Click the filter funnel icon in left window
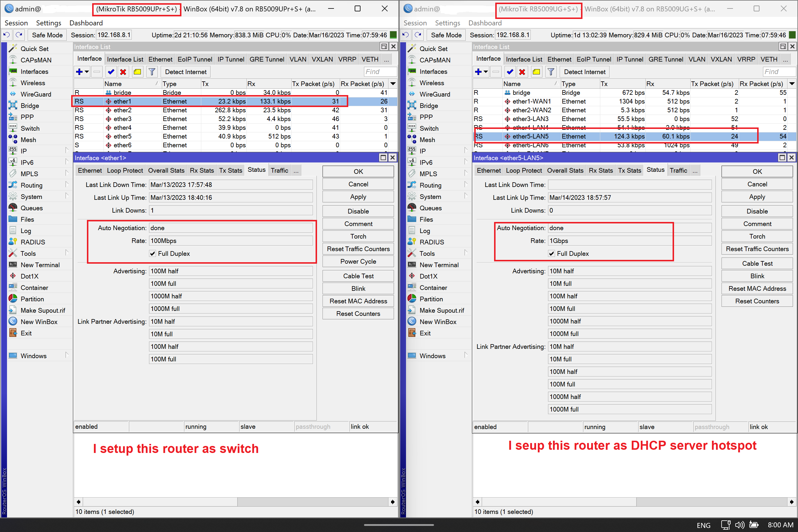Viewport: 798px width, 532px height. [x=152, y=71]
